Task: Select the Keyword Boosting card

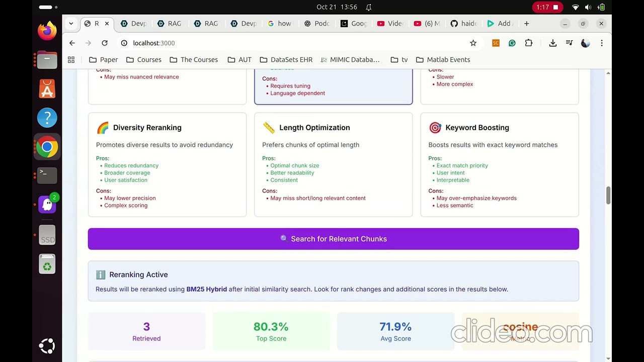Action: [500, 164]
